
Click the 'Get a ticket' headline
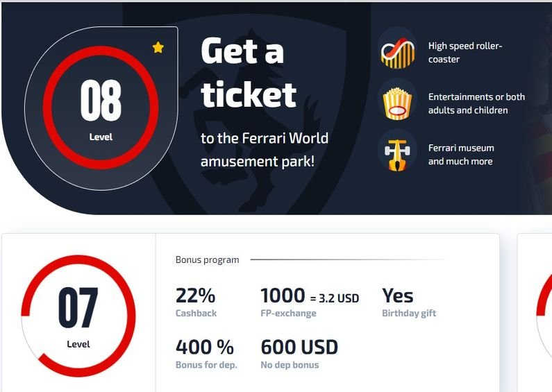pos(248,73)
